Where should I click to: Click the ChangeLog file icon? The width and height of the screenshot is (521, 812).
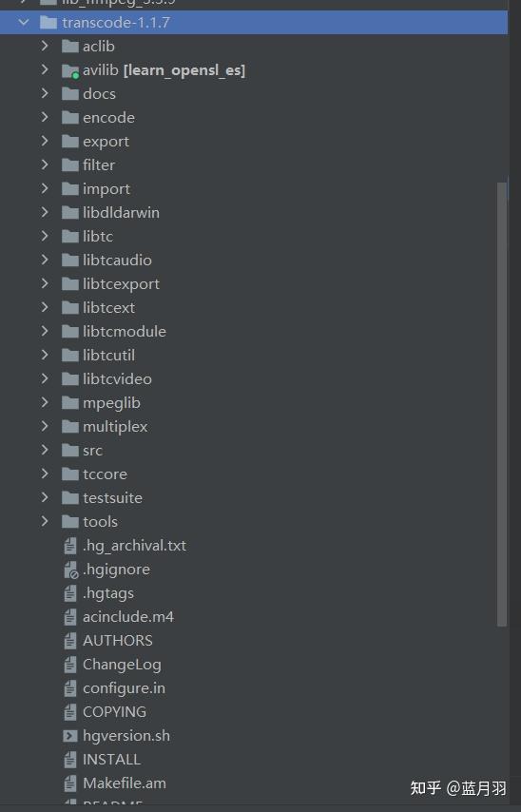[x=70, y=665]
